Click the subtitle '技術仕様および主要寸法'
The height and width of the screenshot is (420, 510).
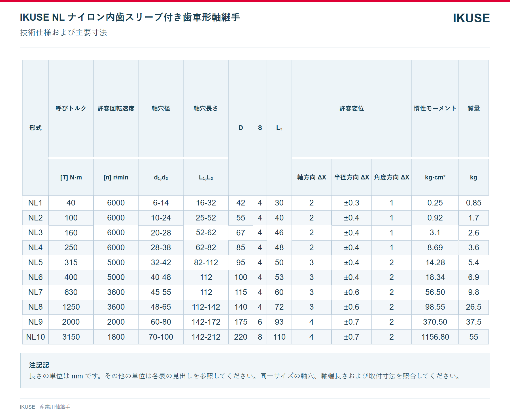(63, 33)
